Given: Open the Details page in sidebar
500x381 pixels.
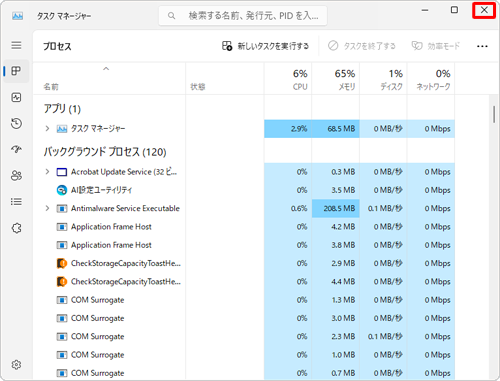Looking at the screenshot, I should click(x=16, y=202).
